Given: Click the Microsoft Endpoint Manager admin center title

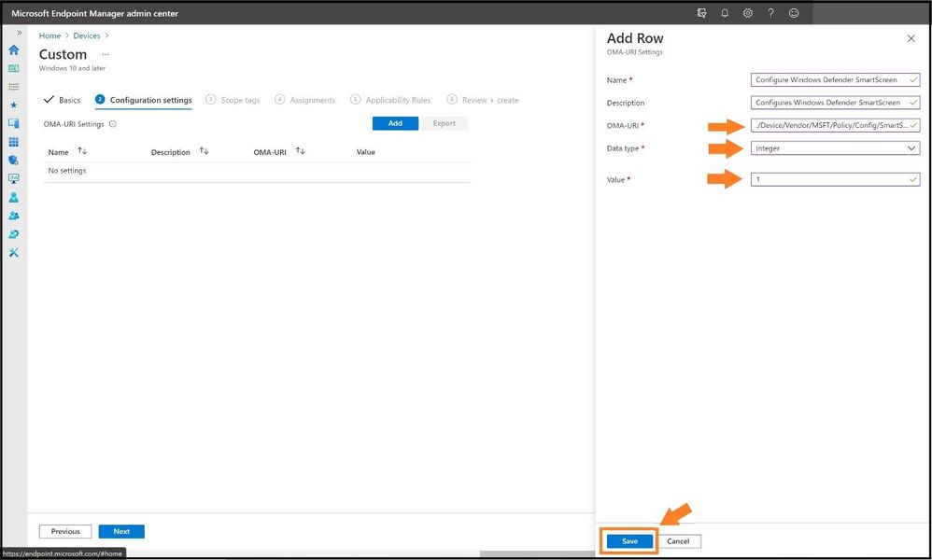Looking at the screenshot, I should tap(94, 13).
